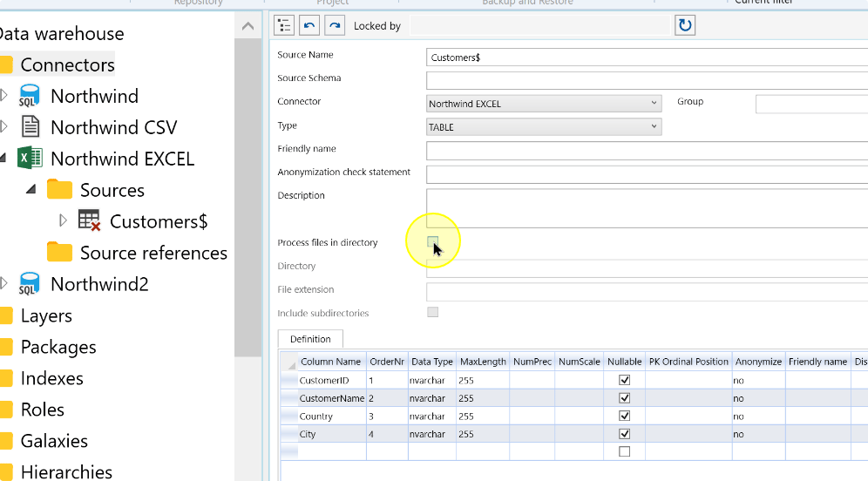Image resolution: width=868 pixels, height=481 pixels.
Task: Sort by PK Ordinal Position header
Action: coord(688,362)
